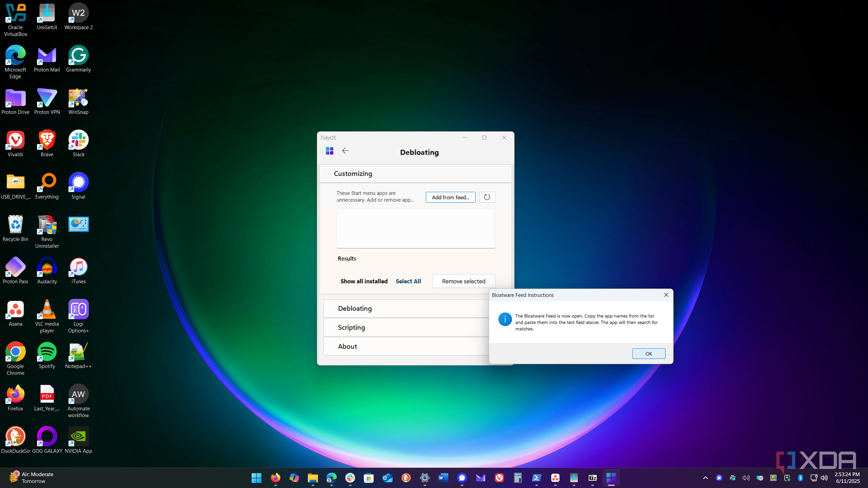The height and width of the screenshot is (488, 868).
Task: Open the About section row
Action: pyautogui.click(x=406, y=346)
